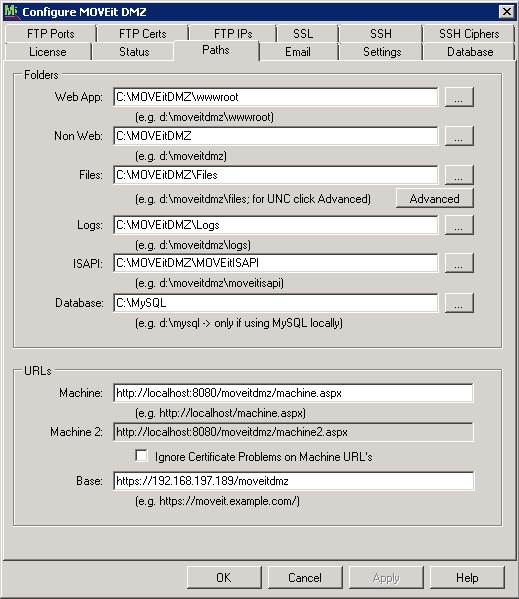Click the (e.g. d:\moveitdmz) hint under Non Web
The width and height of the screenshot is (519, 599).
point(181,156)
